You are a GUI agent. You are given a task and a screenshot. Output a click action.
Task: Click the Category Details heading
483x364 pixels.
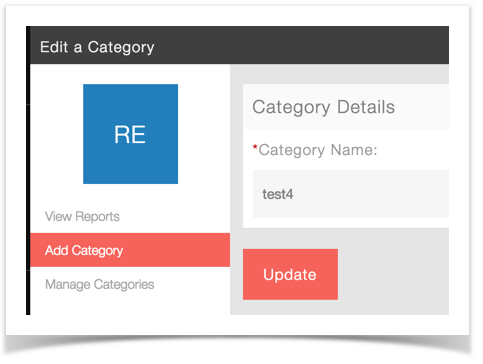[323, 107]
